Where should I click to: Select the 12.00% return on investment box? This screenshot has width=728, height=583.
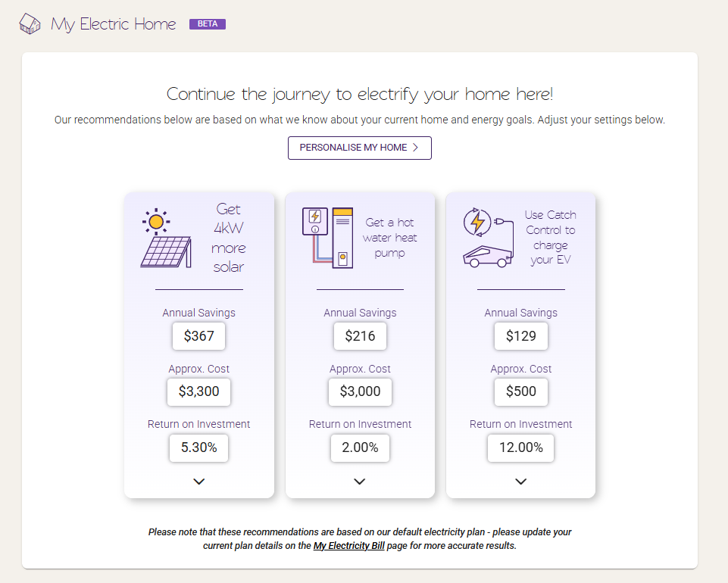(521, 448)
